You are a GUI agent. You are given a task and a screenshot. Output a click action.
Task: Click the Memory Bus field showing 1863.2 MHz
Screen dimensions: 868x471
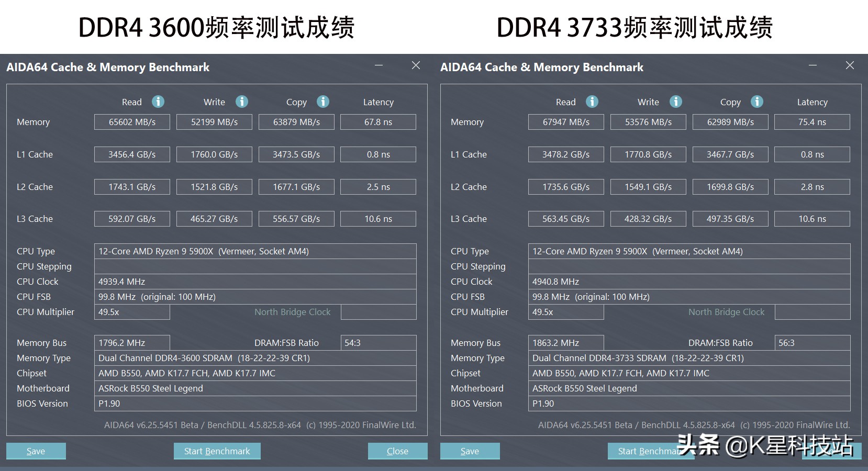(566, 342)
